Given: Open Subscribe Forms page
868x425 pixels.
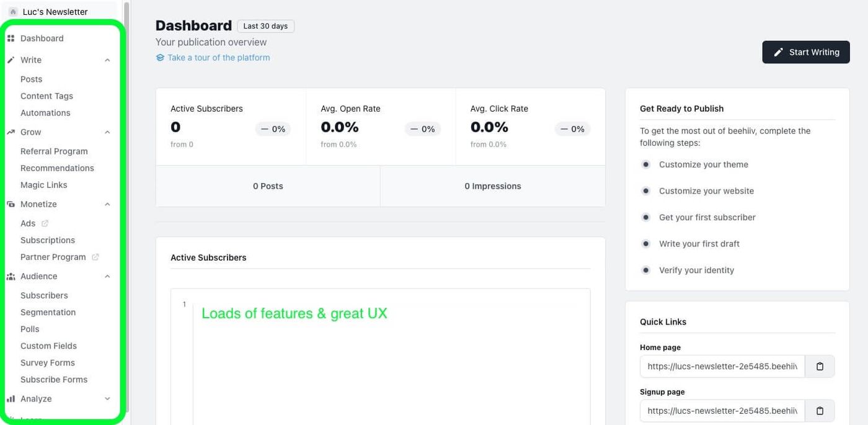Looking at the screenshot, I should pyautogui.click(x=54, y=379).
